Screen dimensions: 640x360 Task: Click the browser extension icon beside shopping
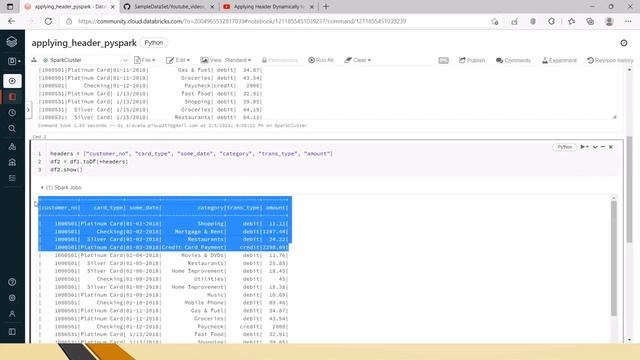[x=533, y=22]
